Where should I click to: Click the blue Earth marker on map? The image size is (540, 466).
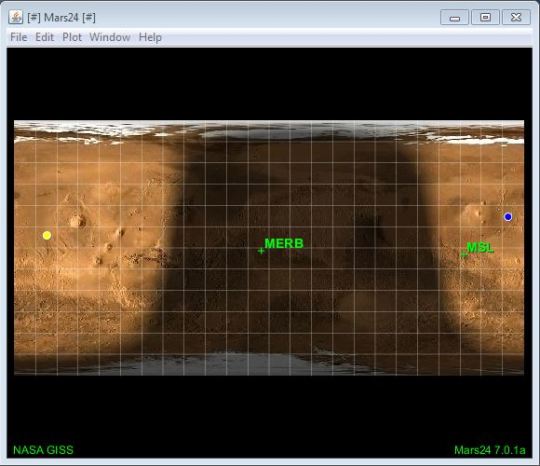pyautogui.click(x=508, y=217)
